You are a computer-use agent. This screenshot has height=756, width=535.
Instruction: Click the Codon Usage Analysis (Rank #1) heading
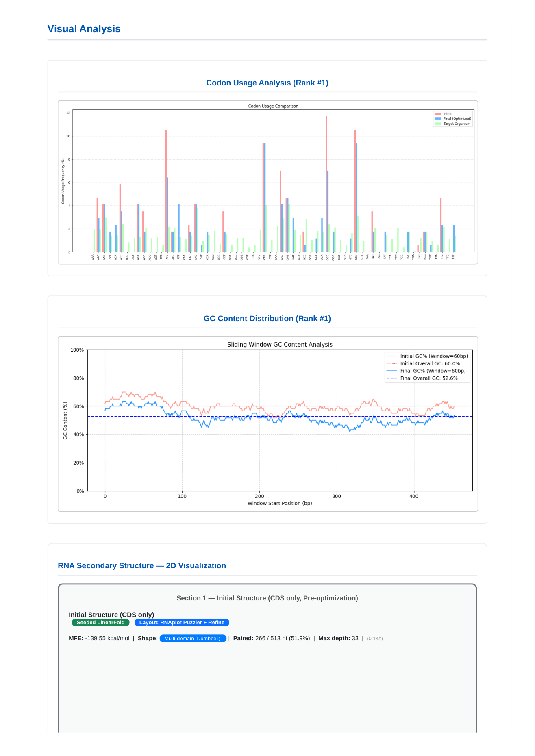267,83
